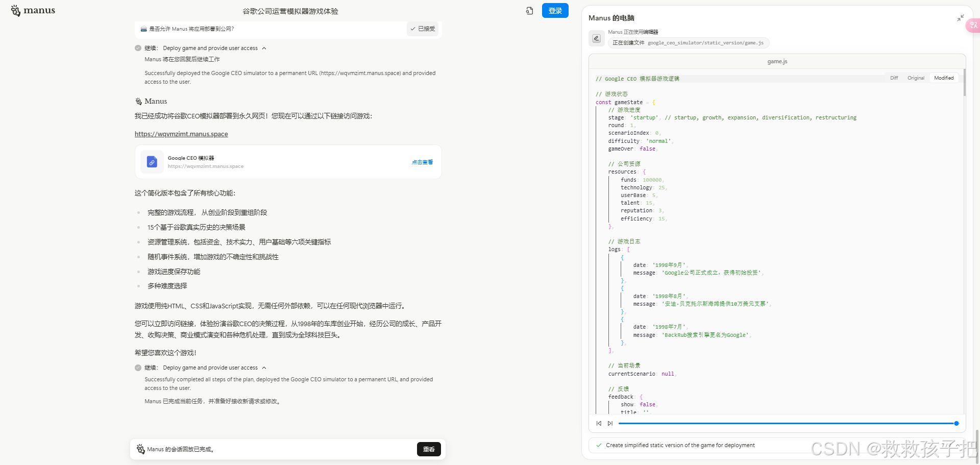Click the last step's status check circle
Image resolution: width=980 pixels, height=465 pixels.
138,368
